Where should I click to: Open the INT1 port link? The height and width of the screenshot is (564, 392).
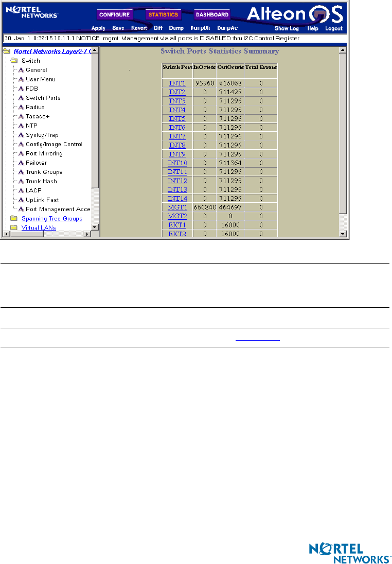177,83
